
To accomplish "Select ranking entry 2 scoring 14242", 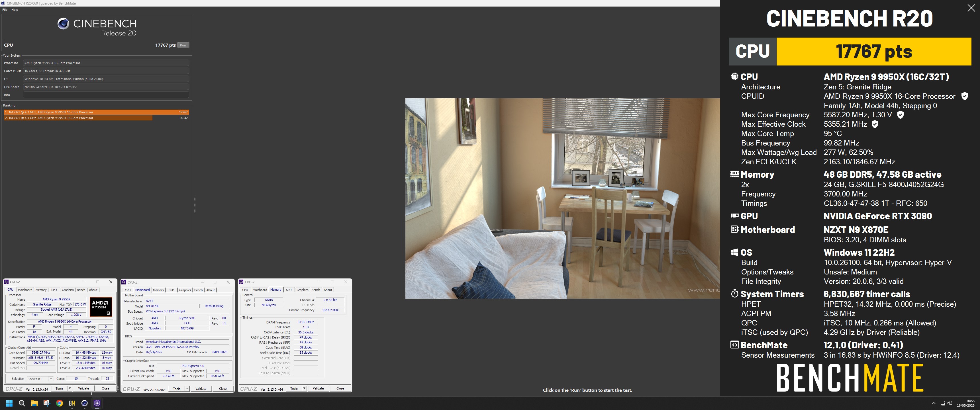I will point(96,118).
